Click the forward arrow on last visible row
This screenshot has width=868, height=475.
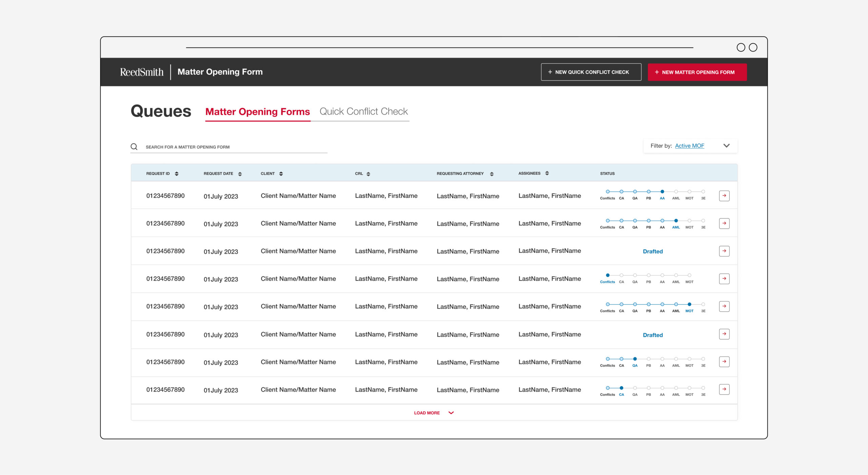click(x=724, y=389)
